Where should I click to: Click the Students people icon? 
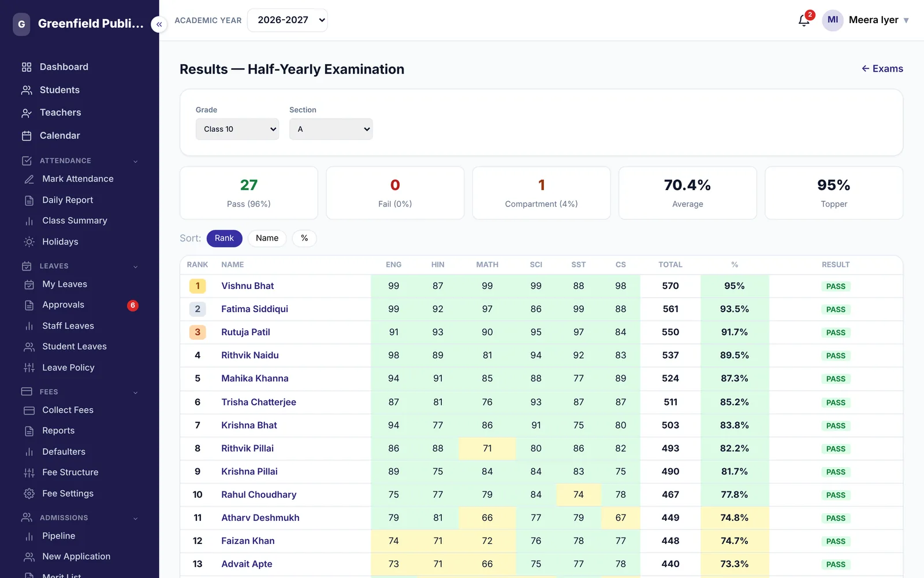[x=27, y=90]
